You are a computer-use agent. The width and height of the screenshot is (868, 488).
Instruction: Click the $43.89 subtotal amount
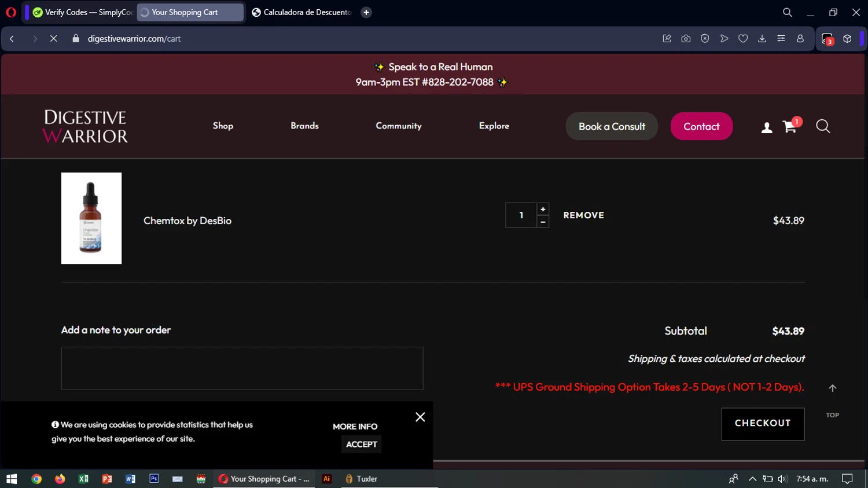tap(788, 331)
